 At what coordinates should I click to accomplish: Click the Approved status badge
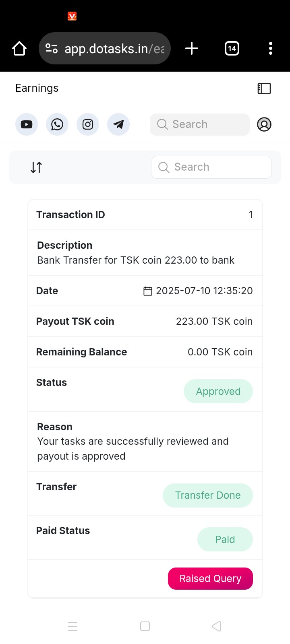[218, 391]
